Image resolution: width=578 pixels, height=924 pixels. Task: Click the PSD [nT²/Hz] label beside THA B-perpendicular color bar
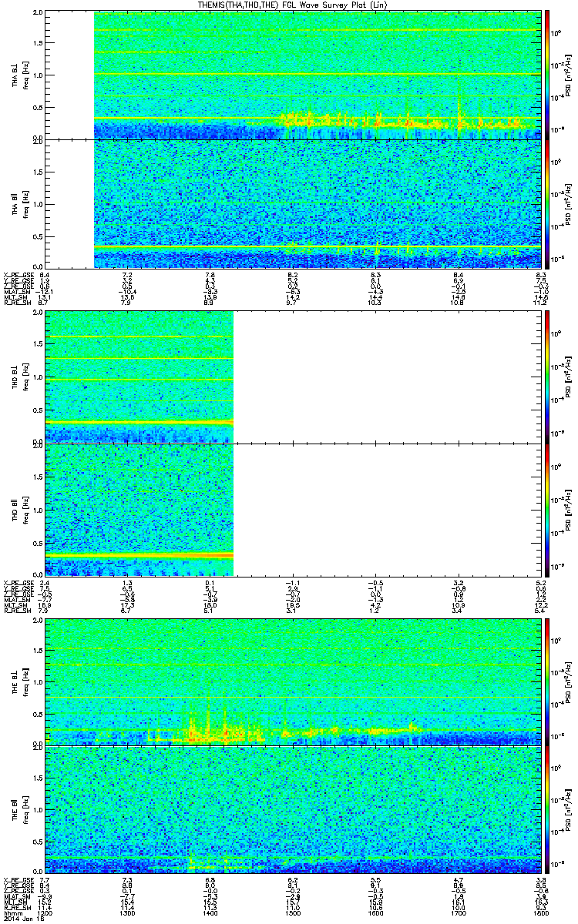(x=567, y=75)
